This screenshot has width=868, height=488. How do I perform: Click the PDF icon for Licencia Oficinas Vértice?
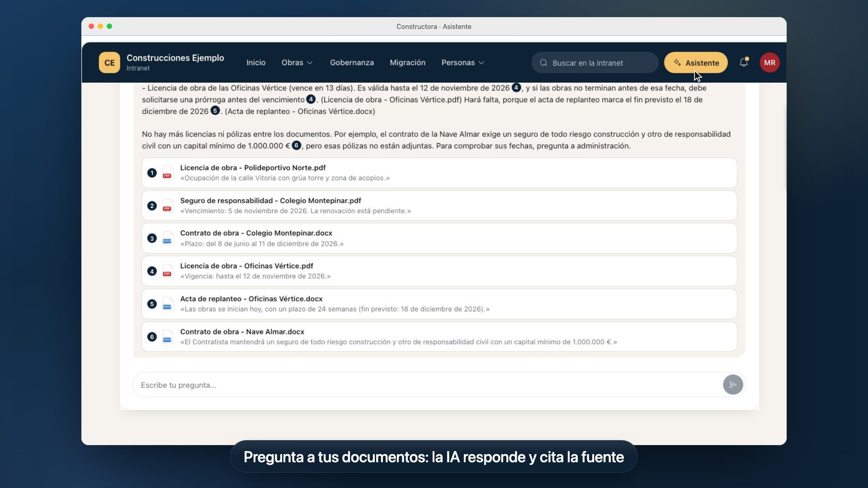[x=167, y=271]
